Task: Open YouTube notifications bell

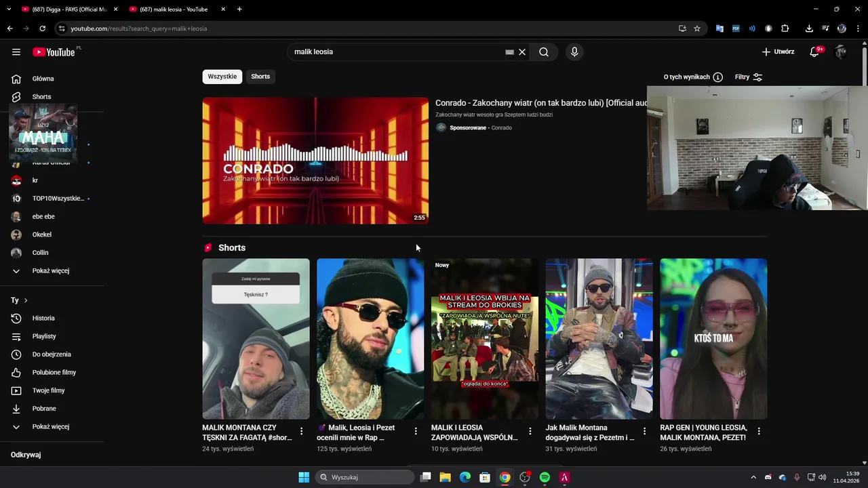Action: pos(815,52)
